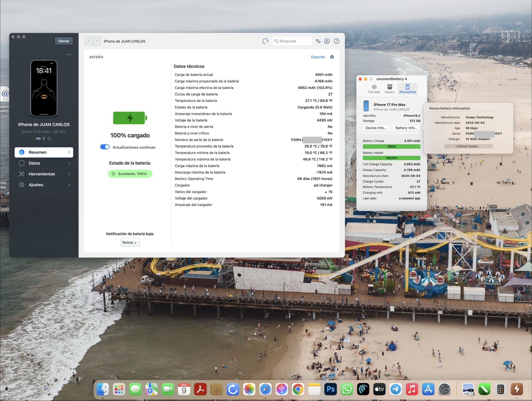The width and height of the screenshot is (532, 401).
Task: Open Photoshop from the dock
Action: (x=330, y=389)
